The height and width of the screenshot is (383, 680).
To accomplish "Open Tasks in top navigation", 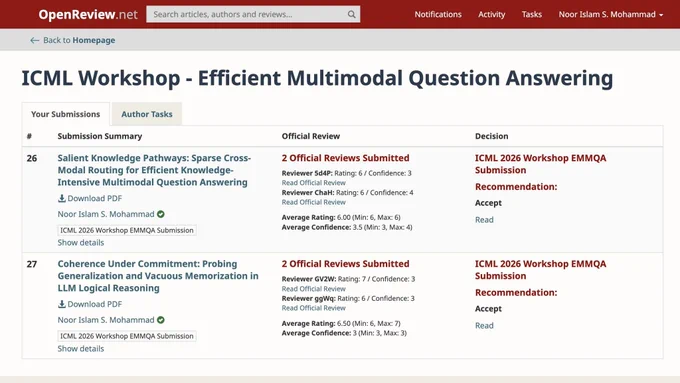I will point(532,14).
